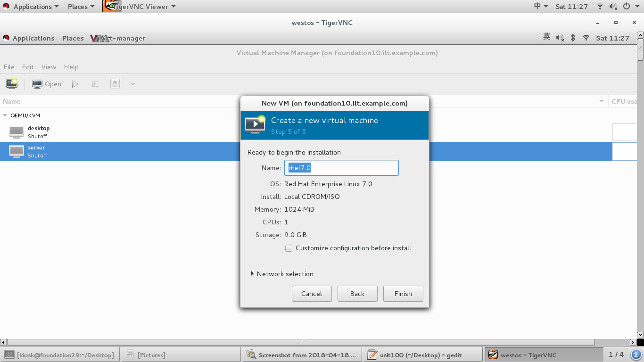The height and width of the screenshot is (362, 644).
Task: Open the power menu in the host top bar
Action: point(630,7)
